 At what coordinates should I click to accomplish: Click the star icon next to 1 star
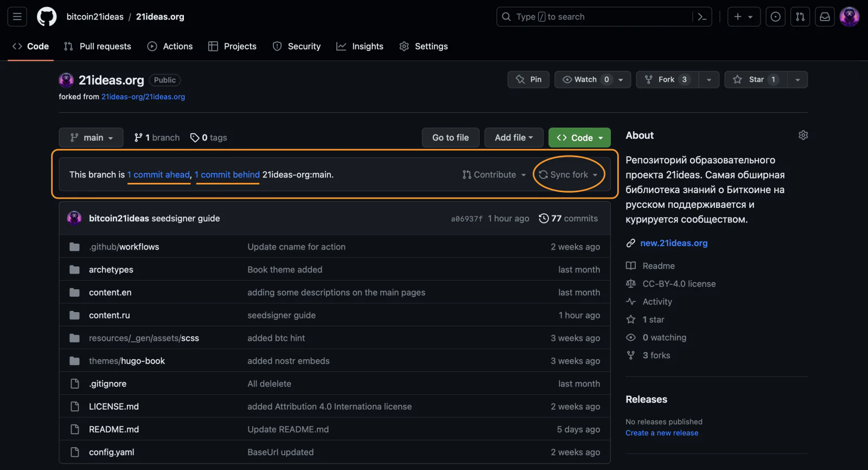click(x=630, y=320)
